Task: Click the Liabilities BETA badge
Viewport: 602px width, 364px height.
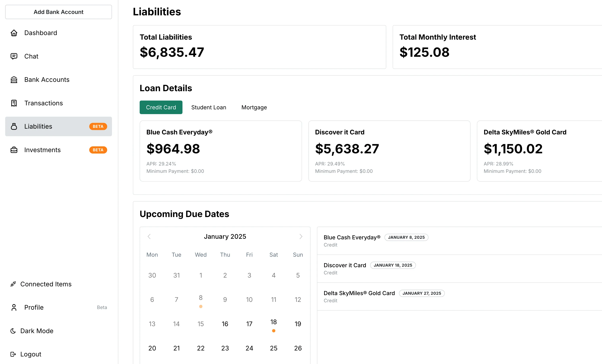Action: [98, 126]
